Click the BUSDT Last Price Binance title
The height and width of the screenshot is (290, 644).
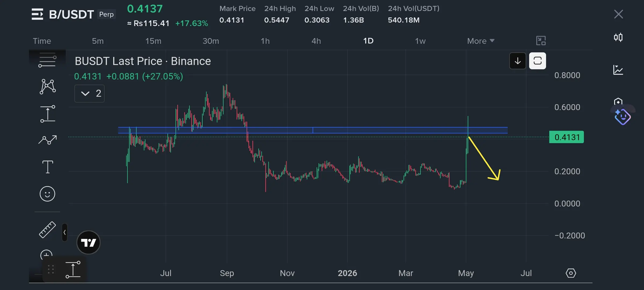tap(143, 61)
